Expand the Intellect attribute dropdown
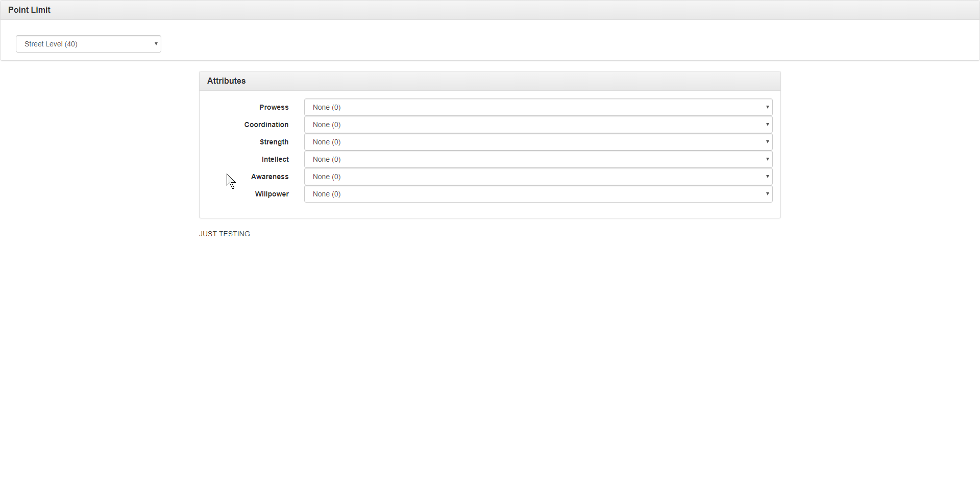980x497 pixels. pos(538,159)
